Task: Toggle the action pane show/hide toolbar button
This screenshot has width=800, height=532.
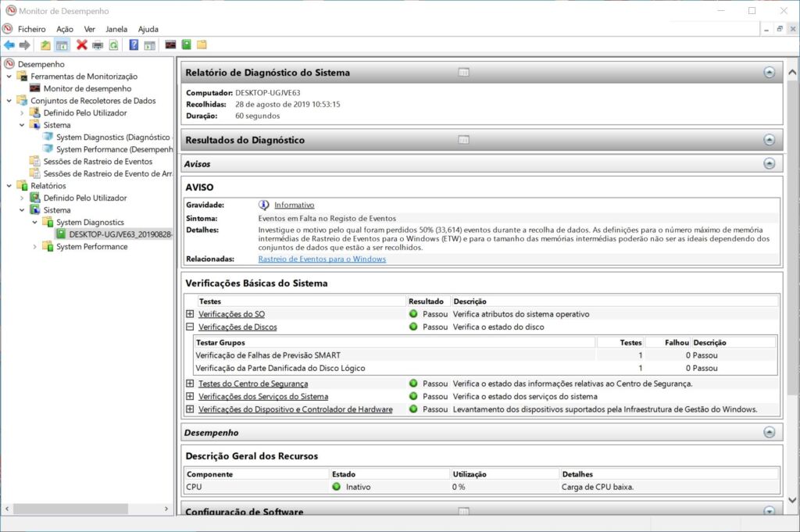Action: pos(149,45)
